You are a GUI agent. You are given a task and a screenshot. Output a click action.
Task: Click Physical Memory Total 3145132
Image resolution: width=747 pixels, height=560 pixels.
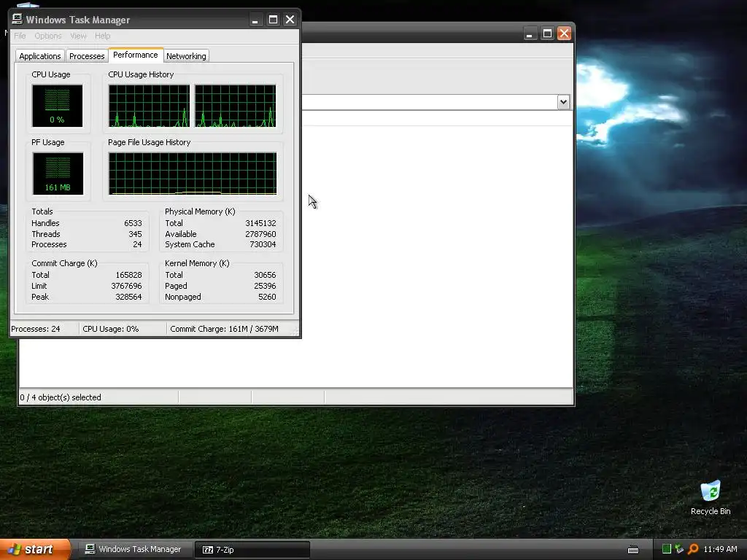coord(260,223)
